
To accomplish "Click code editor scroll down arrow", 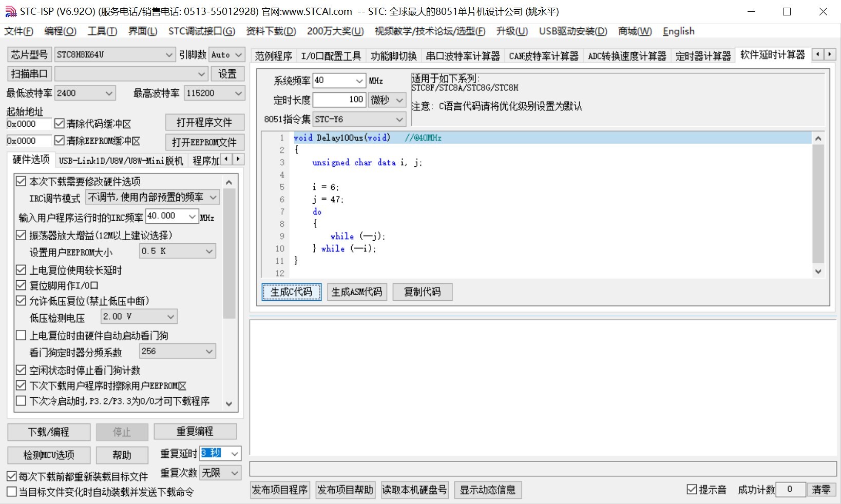I will [x=818, y=272].
